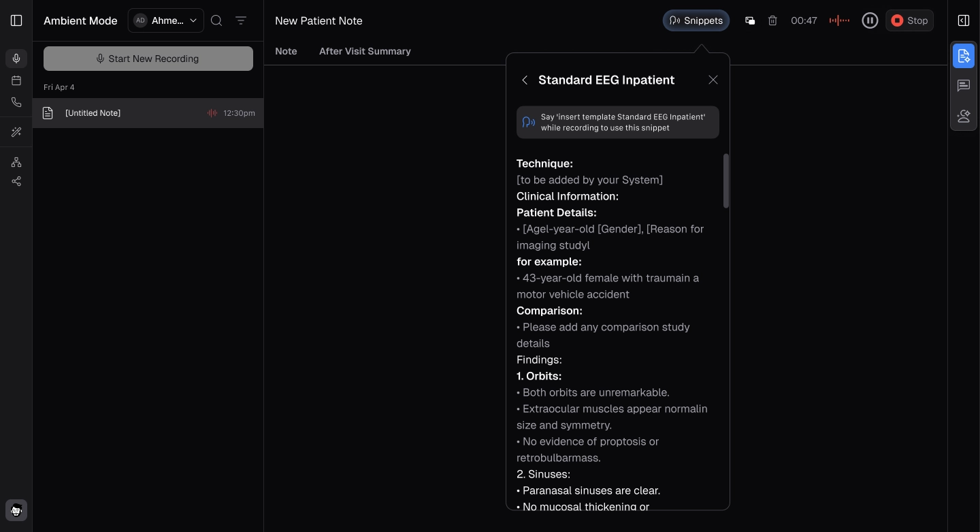
Task: Stop the recording
Action: [x=910, y=20]
